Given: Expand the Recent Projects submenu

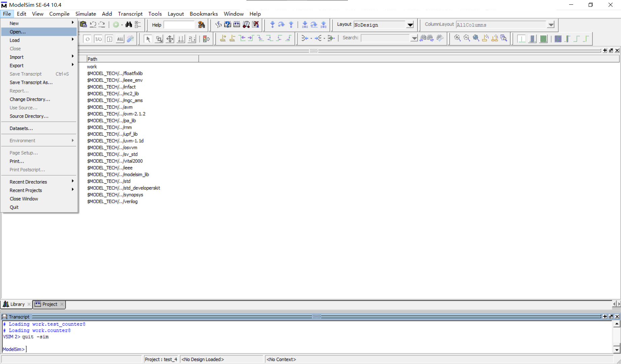Looking at the screenshot, I should tap(39, 190).
